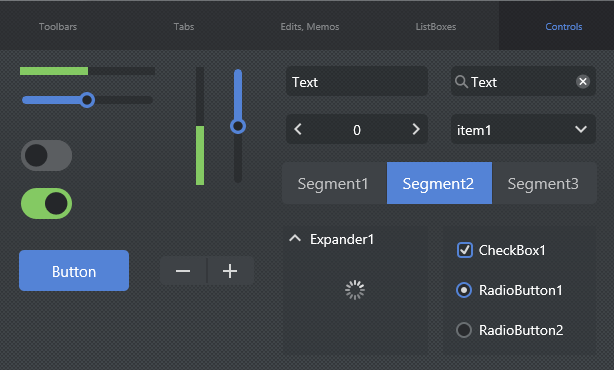Select Segment3
The image size is (614, 370).
[x=544, y=183]
